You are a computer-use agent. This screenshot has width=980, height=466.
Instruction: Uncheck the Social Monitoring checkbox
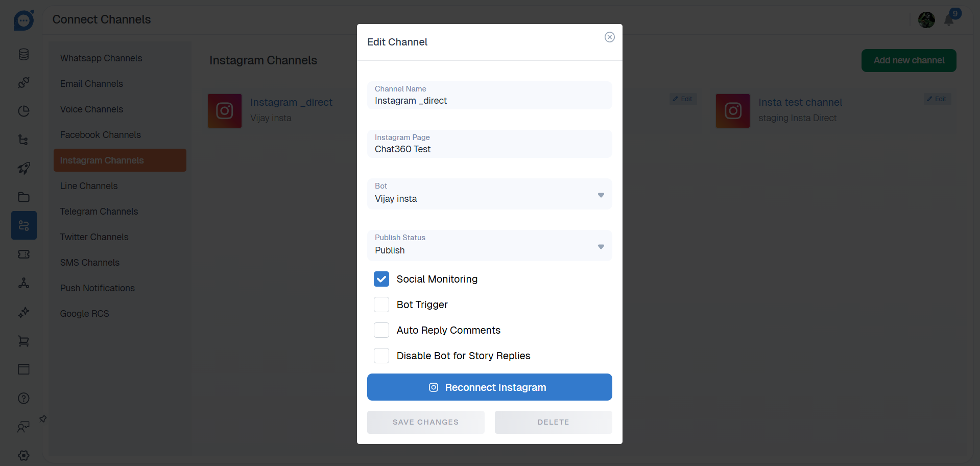381,279
